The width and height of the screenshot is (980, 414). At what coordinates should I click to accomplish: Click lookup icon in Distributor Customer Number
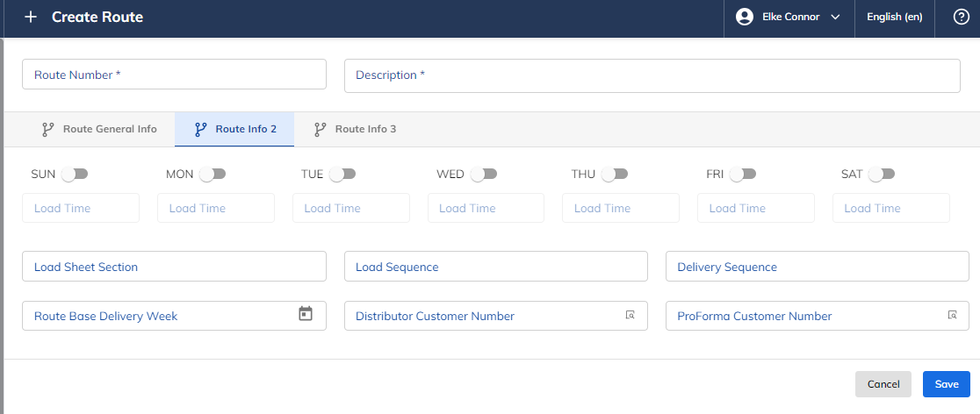[x=631, y=316]
